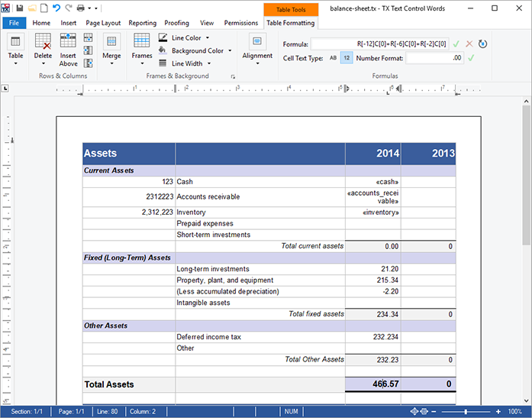Click the Total fixed assets value 234.34
This screenshot has width=532, height=418.
coord(388,314)
